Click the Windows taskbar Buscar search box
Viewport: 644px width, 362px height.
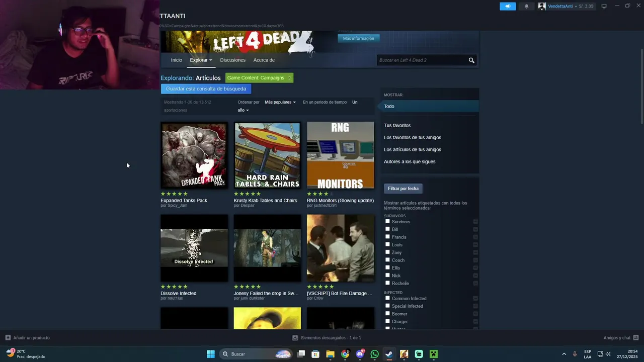tap(257, 354)
